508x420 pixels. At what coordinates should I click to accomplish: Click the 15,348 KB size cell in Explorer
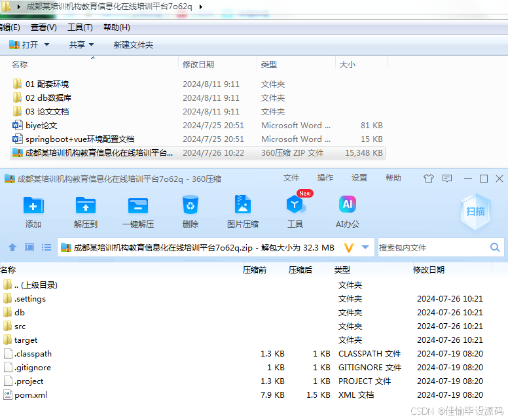pos(364,153)
